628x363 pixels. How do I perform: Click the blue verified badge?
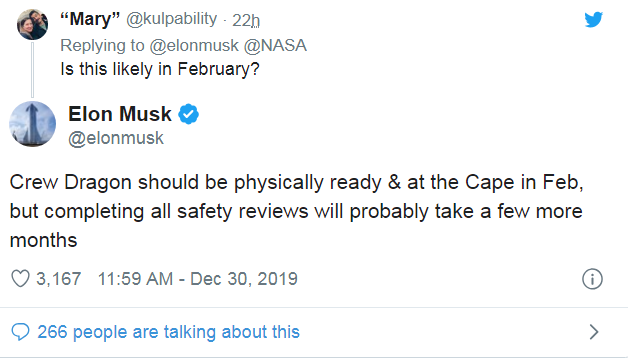(x=189, y=114)
